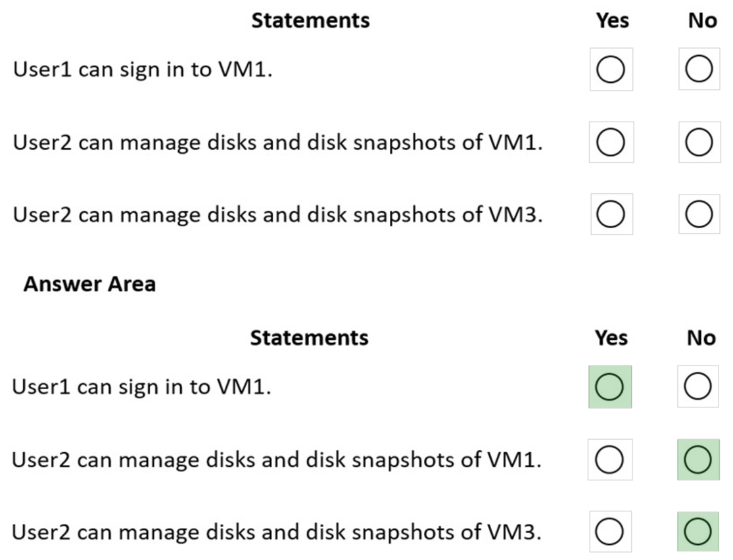Click the 'Answer Area' heading
This screenshot has width=733, height=560.
point(89,284)
